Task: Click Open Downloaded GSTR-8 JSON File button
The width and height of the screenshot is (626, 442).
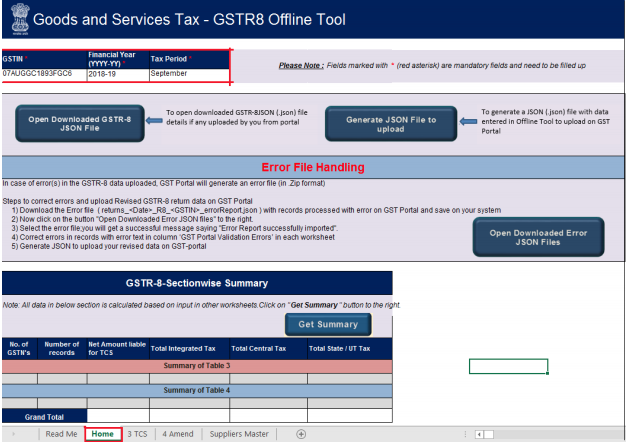Action: point(80,123)
